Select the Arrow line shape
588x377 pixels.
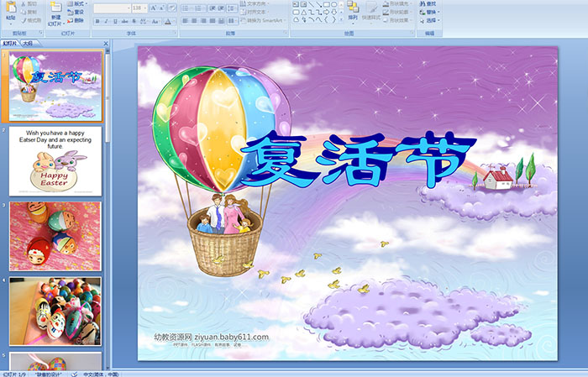point(318,4)
